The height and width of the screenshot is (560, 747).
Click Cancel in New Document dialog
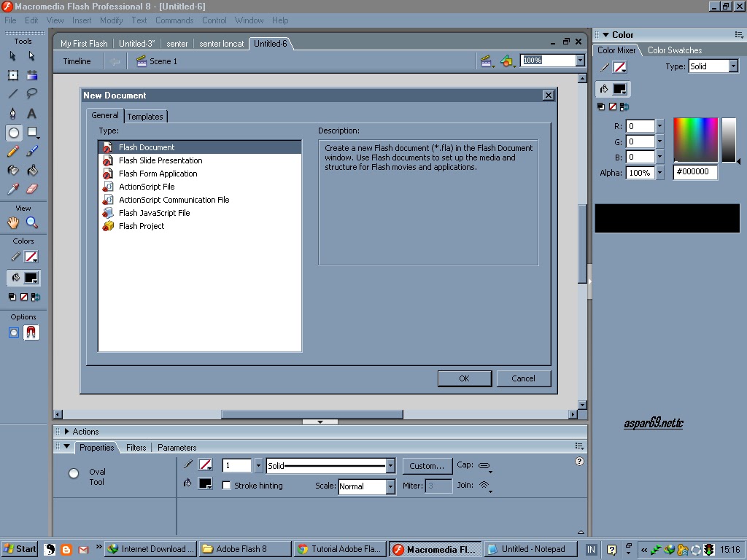coord(523,378)
